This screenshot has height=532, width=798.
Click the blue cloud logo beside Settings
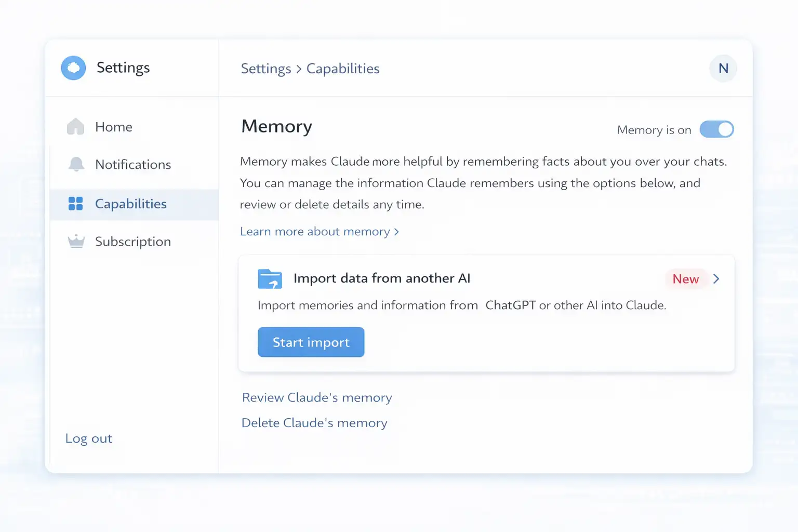[73, 68]
